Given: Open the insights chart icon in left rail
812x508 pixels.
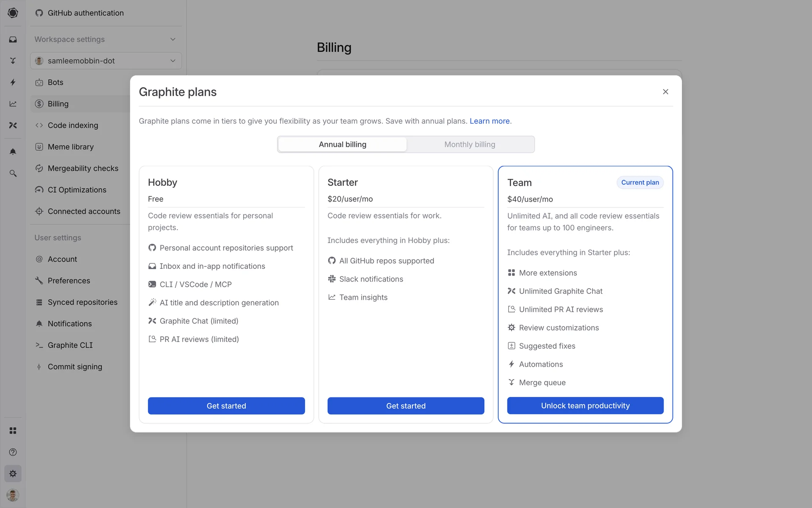Looking at the screenshot, I should 13,104.
